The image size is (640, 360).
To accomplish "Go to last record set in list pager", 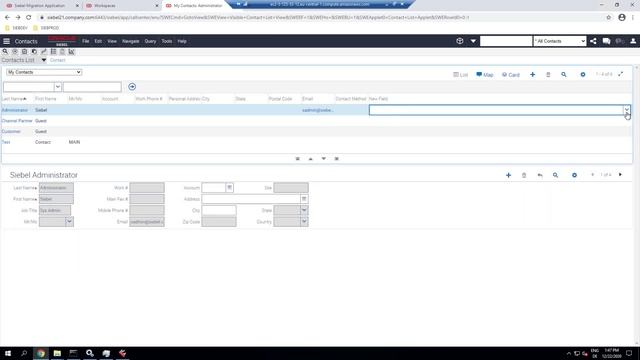I will click(337, 159).
